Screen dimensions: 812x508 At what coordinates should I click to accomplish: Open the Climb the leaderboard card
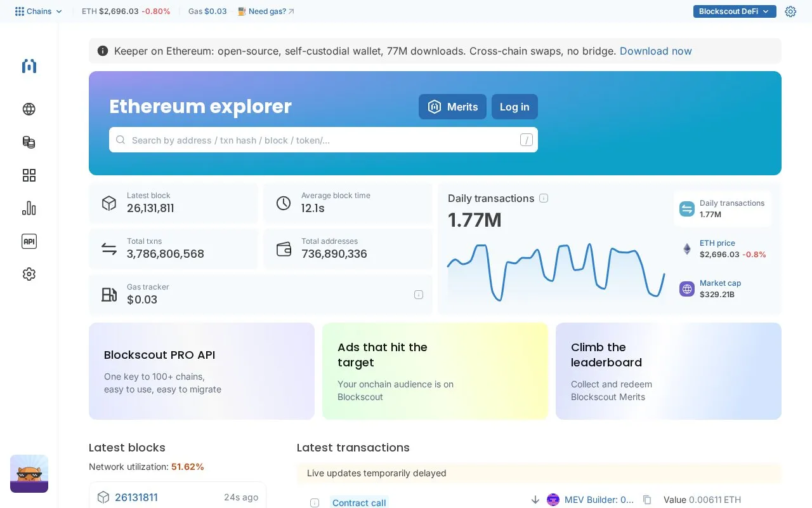(x=669, y=371)
